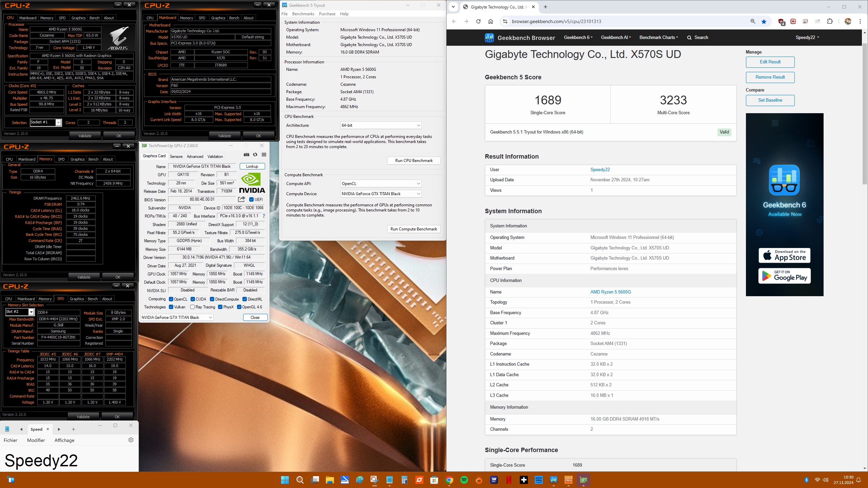
Task: Open the Speedy22 account menu
Action: (x=807, y=38)
